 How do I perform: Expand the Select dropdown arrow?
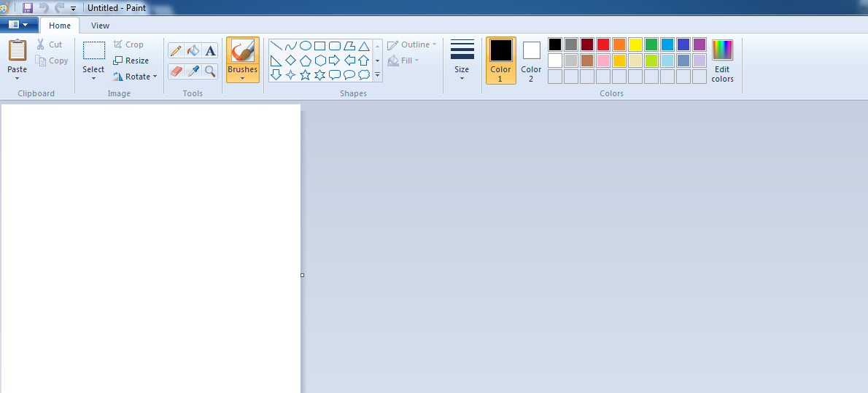click(x=93, y=78)
